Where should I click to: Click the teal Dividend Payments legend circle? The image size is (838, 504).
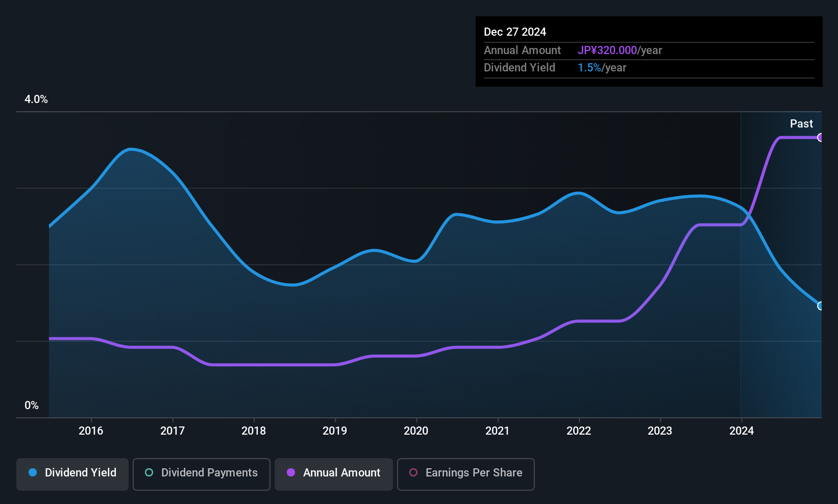point(149,472)
